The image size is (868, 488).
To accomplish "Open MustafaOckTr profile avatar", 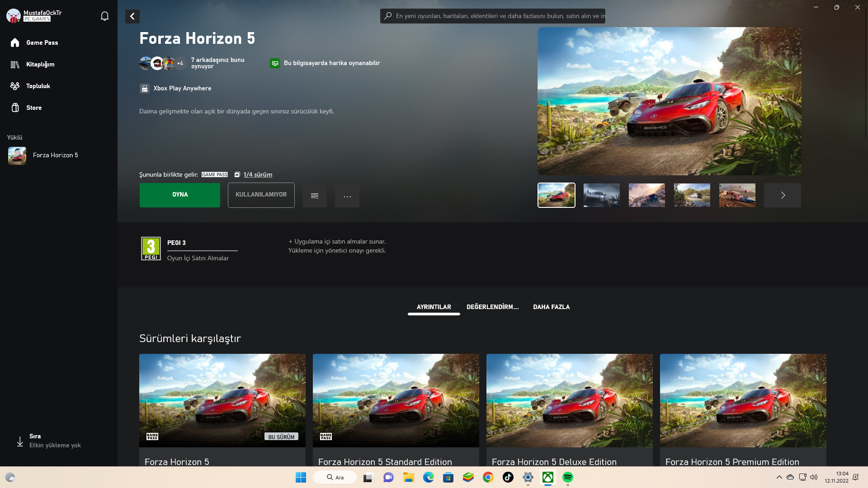I will 14,16.
